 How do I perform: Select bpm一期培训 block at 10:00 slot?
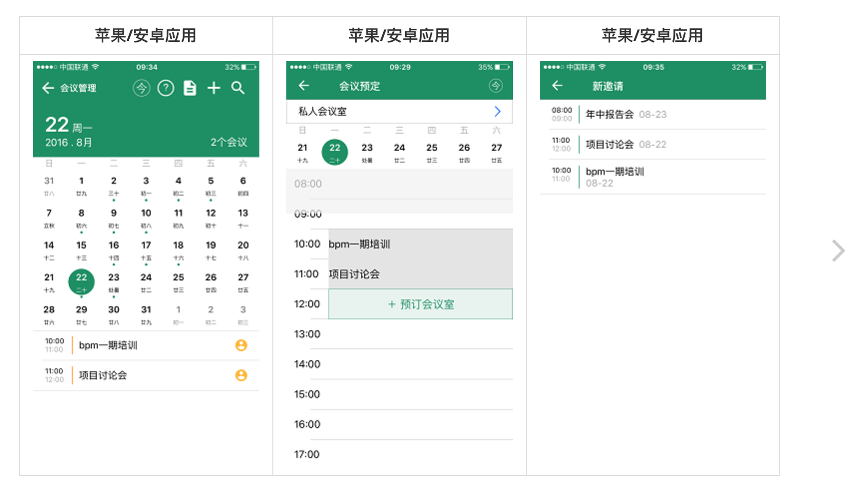(x=421, y=244)
